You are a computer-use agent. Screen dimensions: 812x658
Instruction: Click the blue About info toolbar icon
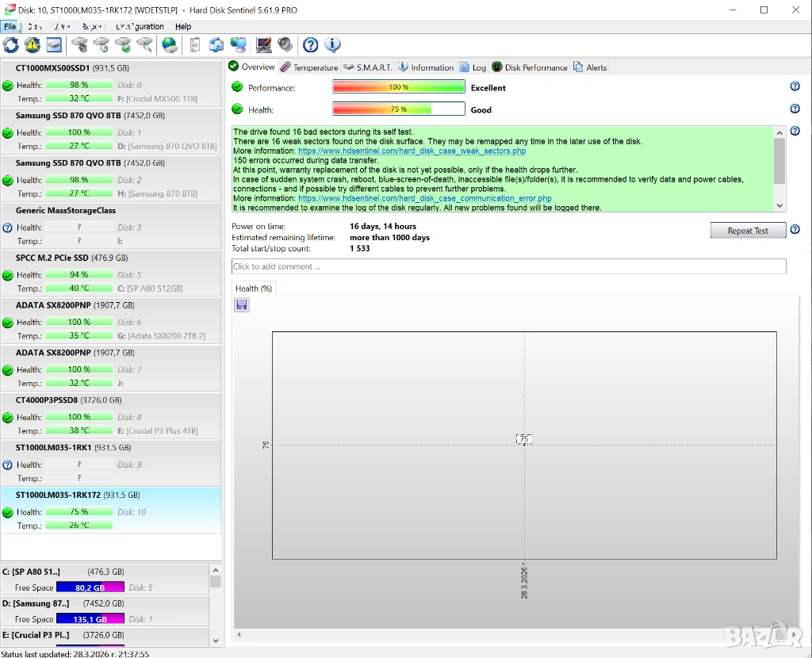tap(333, 45)
